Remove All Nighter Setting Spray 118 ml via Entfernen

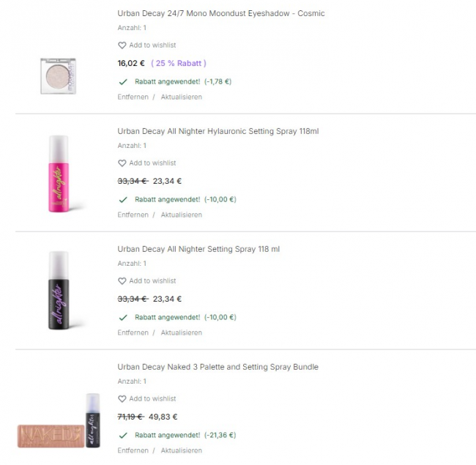tap(133, 332)
